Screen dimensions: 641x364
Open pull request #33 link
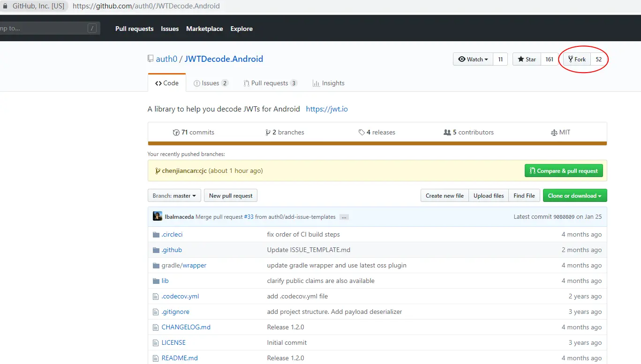(249, 217)
